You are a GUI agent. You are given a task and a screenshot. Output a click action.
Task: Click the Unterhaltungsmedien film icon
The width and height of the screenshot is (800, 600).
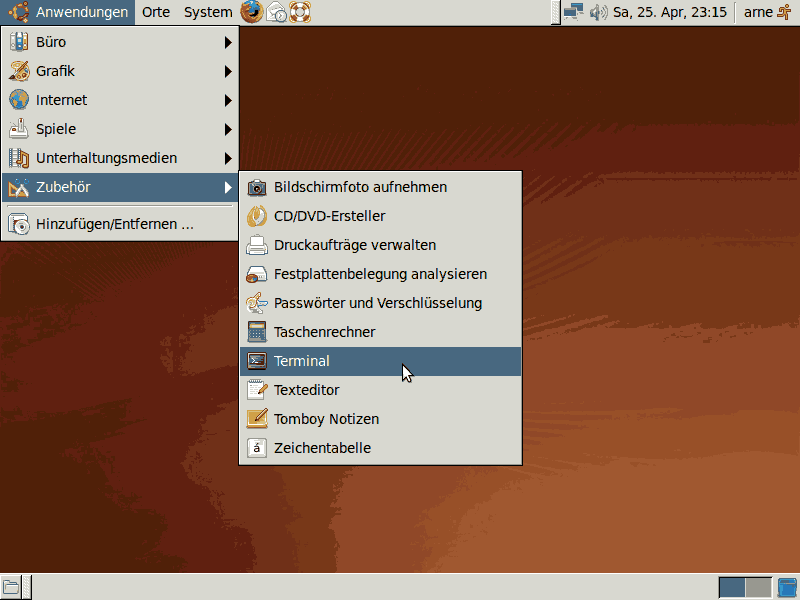point(19,158)
